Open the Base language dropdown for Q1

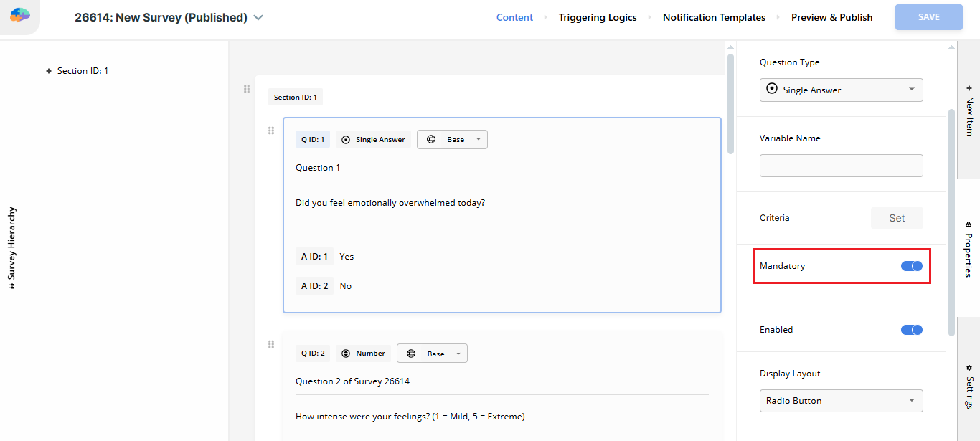pyautogui.click(x=452, y=140)
